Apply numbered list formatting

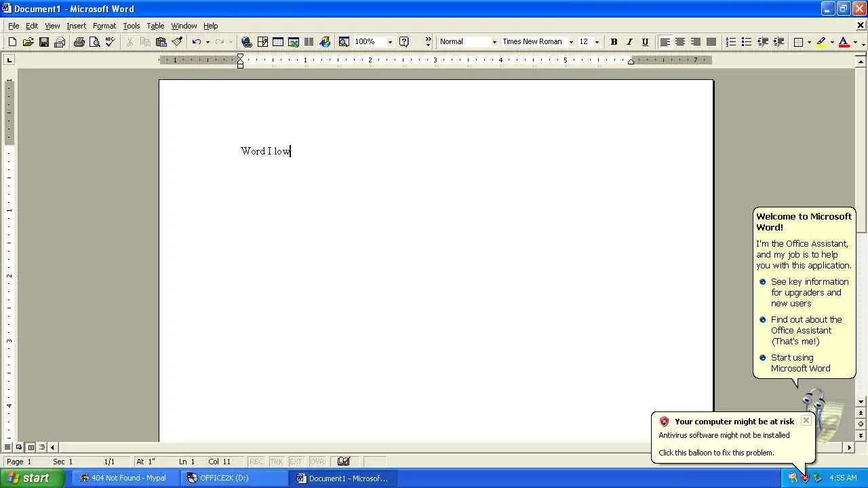coord(730,42)
